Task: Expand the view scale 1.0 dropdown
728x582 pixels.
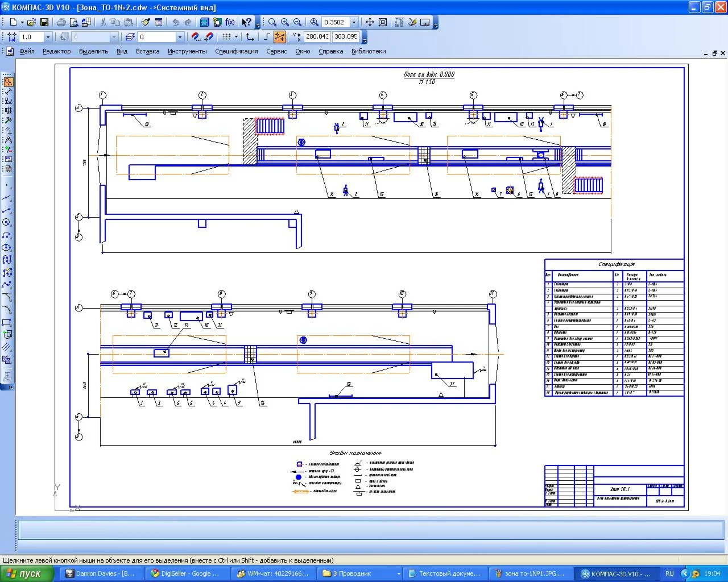Action: click(48, 37)
